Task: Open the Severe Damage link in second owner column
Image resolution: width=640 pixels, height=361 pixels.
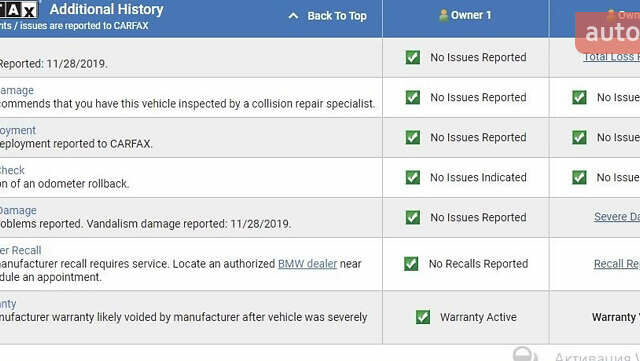Action: coord(617,217)
